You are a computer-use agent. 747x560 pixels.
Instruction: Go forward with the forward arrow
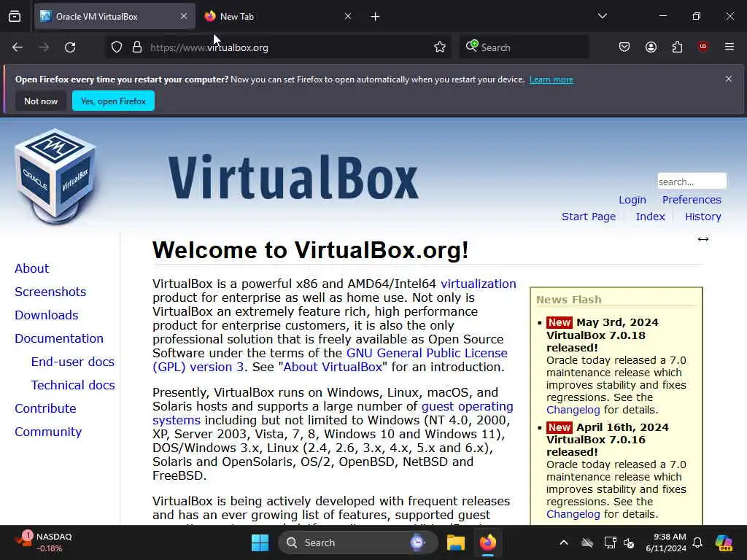click(44, 47)
